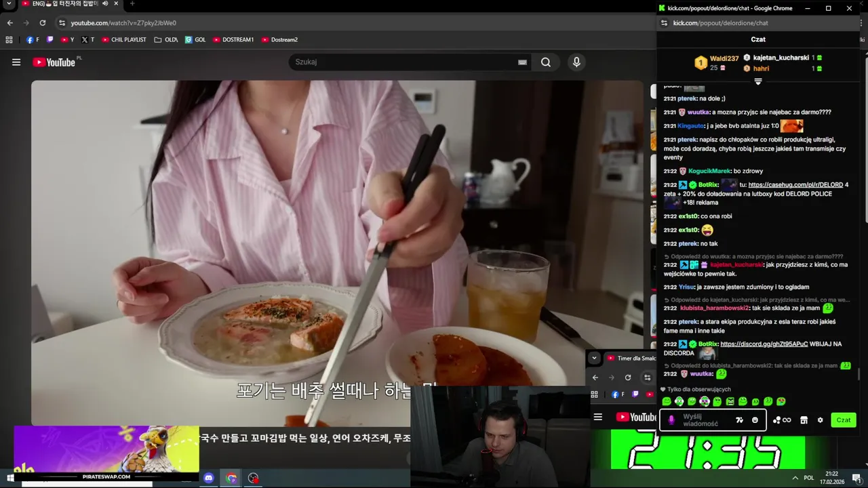868x488 pixels.
Task: Open the on-screen keyboard in search bar
Action: coord(522,62)
